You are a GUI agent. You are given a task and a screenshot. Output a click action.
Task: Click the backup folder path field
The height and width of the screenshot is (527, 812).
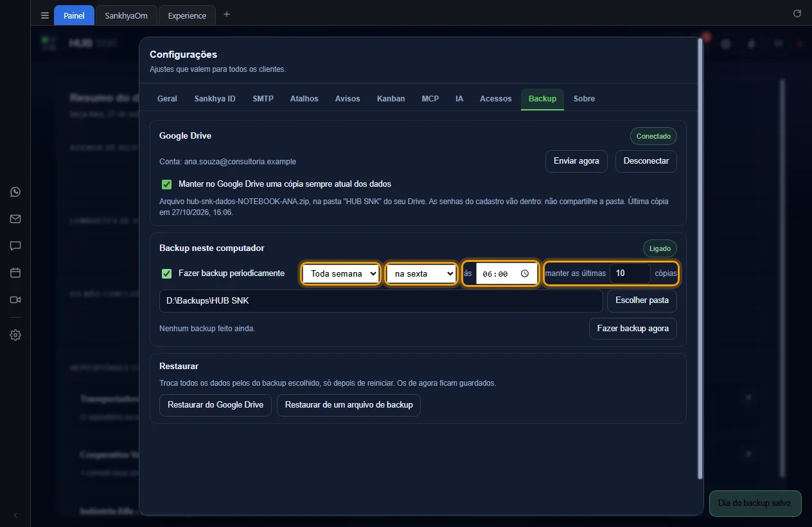click(x=381, y=300)
